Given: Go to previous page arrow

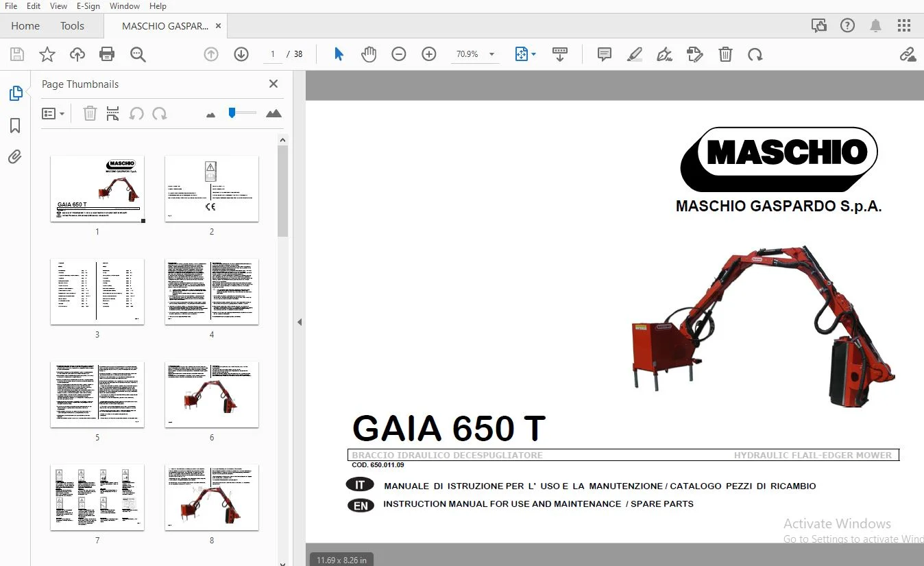Looking at the screenshot, I should pos(211,54).
